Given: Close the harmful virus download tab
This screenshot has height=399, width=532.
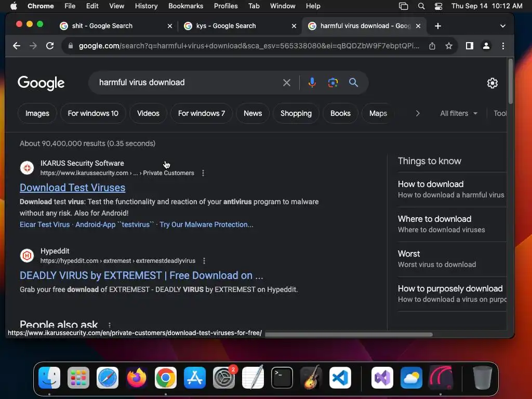Looking at the screenshot, I should tap(418, 26).
